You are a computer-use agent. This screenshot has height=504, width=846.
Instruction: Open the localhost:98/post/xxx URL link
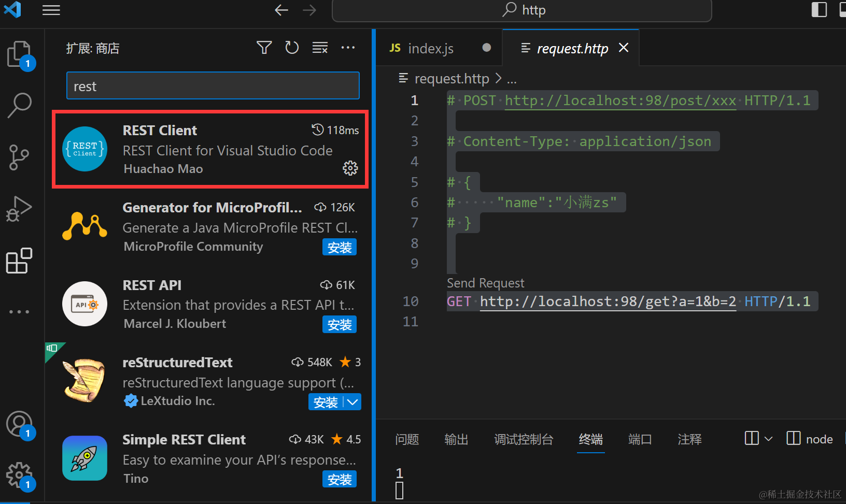621,100
